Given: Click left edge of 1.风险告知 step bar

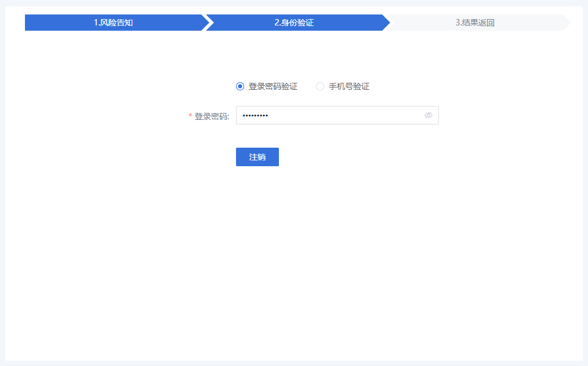Looking at the screenshot, I should point(28,23).
